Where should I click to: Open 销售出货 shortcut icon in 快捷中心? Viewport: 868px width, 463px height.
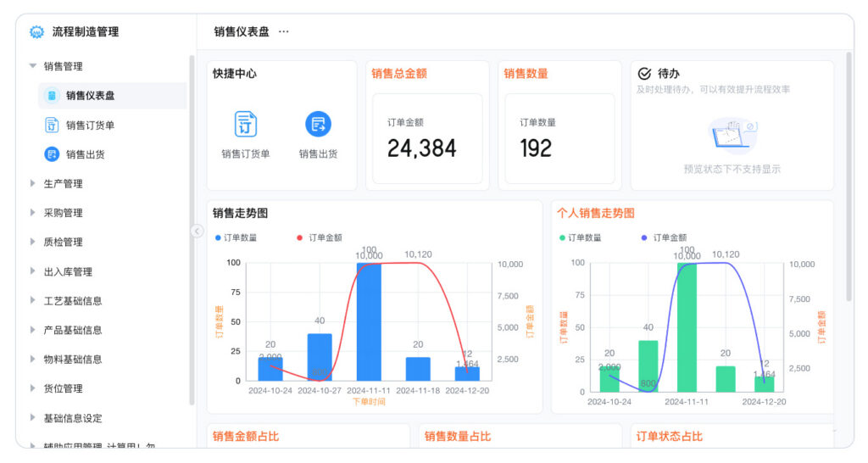point(318,125)
